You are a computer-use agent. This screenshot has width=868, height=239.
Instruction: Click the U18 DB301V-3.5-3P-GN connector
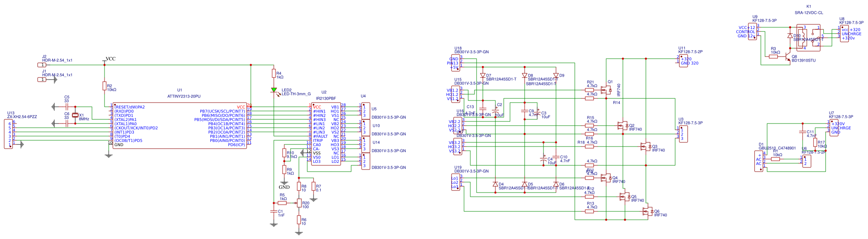pos(455,63)
